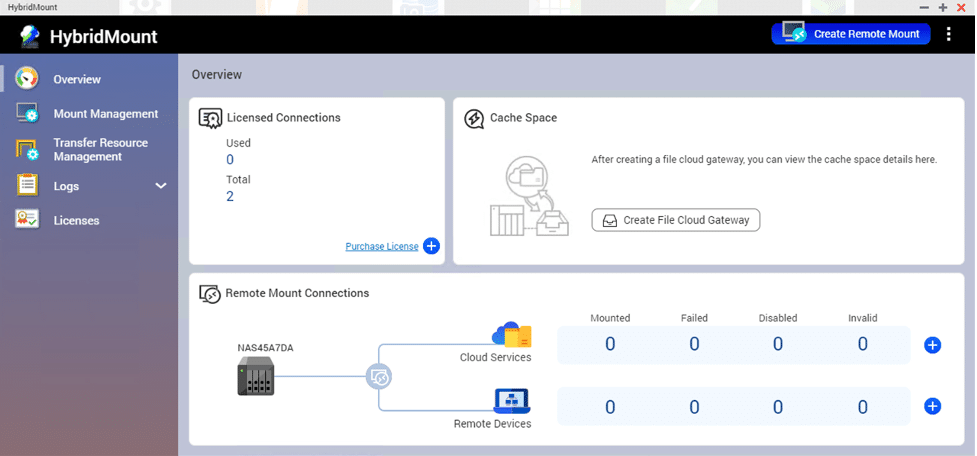Click the Create Remote Mount button
The image size is (977, 456).
point(851,34)
